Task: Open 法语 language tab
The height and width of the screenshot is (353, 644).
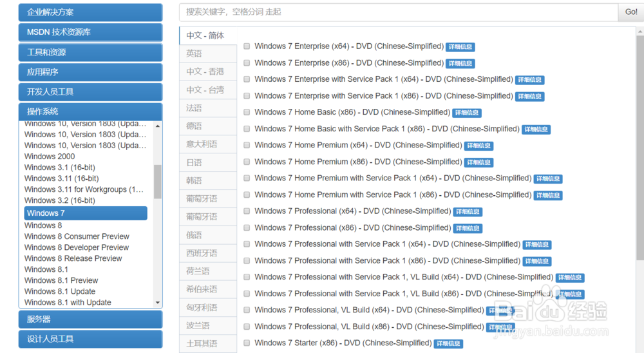Action: click(x=208, y=108)
